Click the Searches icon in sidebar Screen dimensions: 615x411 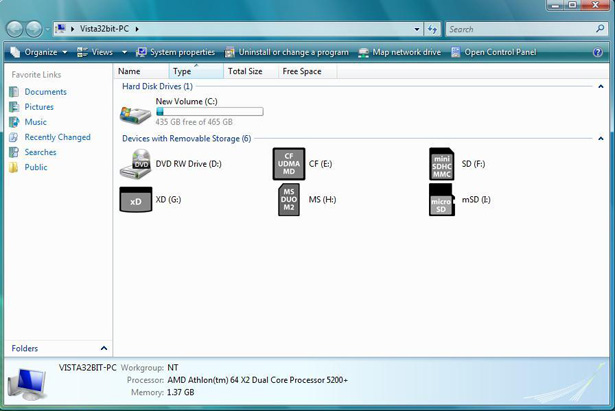(x=14, y=152)
